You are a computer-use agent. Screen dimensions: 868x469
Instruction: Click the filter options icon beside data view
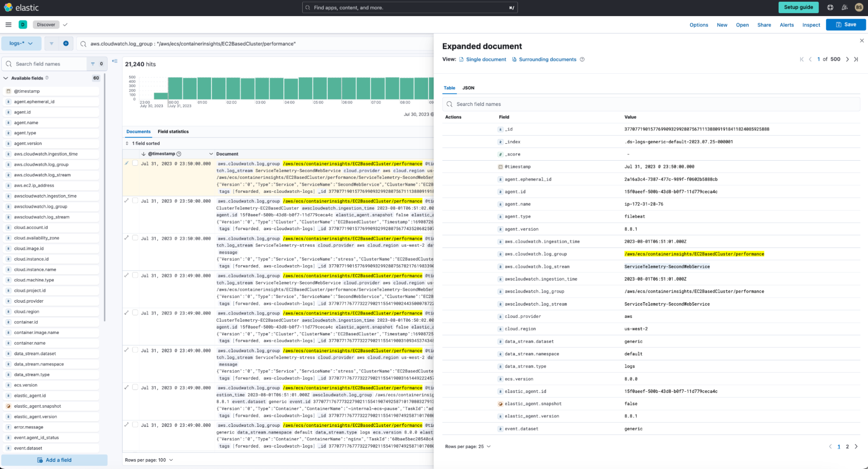51,43
